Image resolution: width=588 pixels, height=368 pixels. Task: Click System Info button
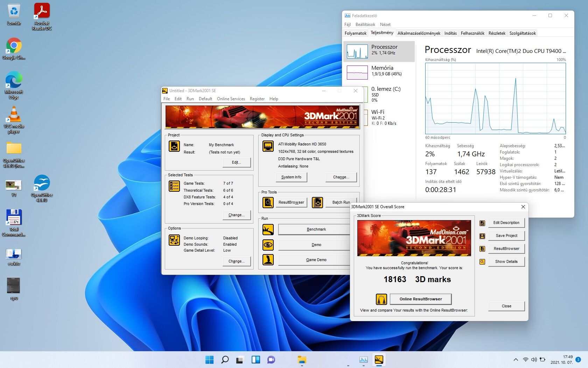click(x=291, y=177)
